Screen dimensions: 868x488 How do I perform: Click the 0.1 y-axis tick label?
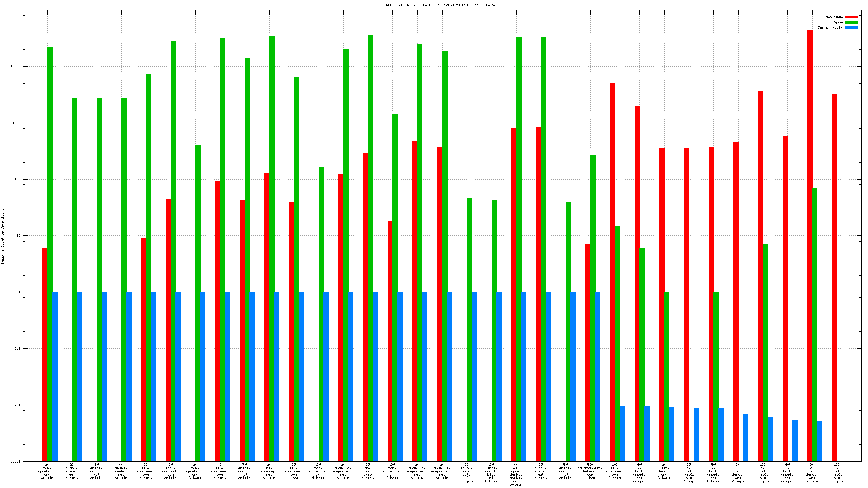coord(17,348)
